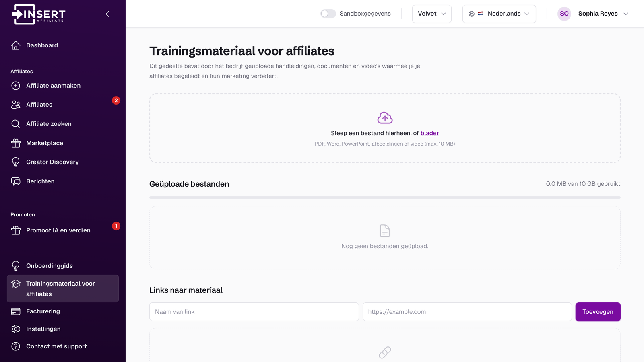644x362 pixels.
Task: Click "0.0 MB van 10 GB gebruikt" text
Action: tap(583, 184)
